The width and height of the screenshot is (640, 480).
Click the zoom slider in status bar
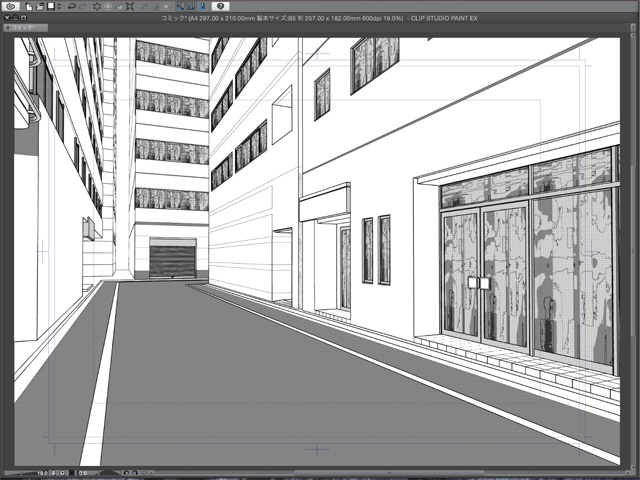point(20,473)
